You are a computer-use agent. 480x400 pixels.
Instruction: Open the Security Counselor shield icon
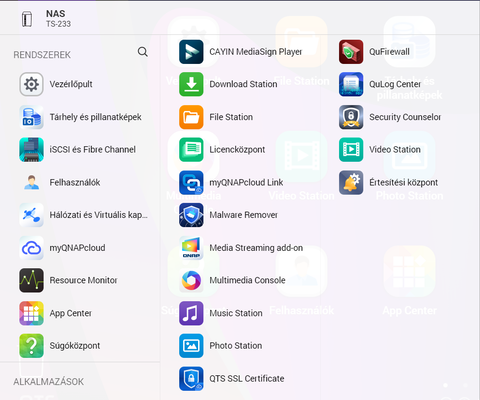click(351, 117)
